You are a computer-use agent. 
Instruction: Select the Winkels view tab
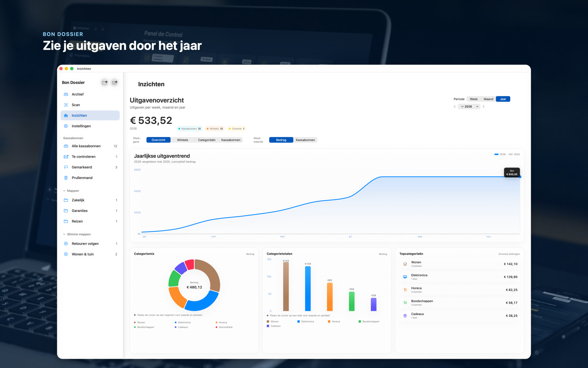pyautogui.click(x=183, y=140)
